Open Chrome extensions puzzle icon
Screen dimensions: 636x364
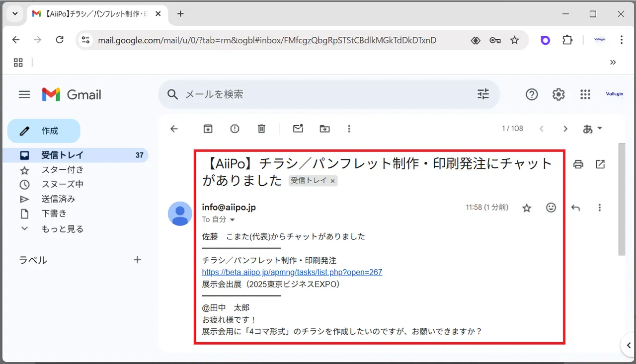point(567,40)
